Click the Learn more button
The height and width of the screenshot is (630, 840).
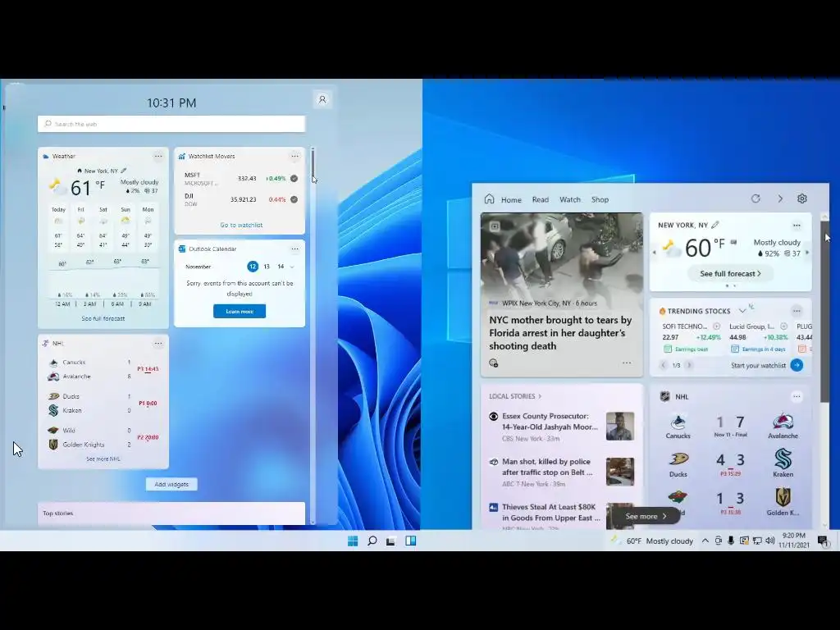240,311
